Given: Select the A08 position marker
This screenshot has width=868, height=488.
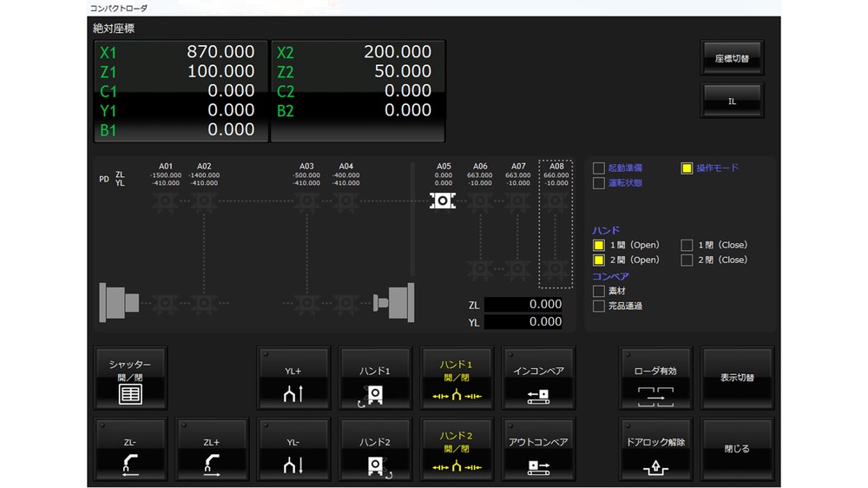Looking at the screenshot, I should coord(556,201).
